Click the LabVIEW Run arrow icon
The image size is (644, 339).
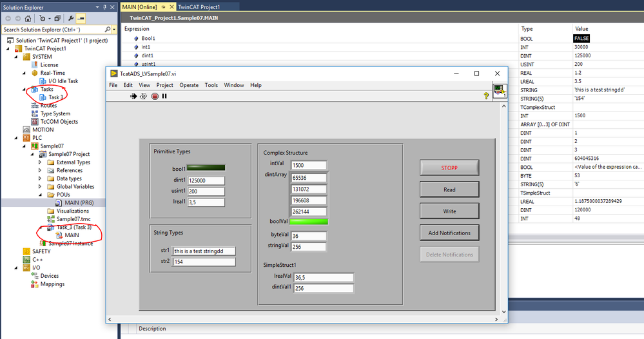tap(133, 96)
